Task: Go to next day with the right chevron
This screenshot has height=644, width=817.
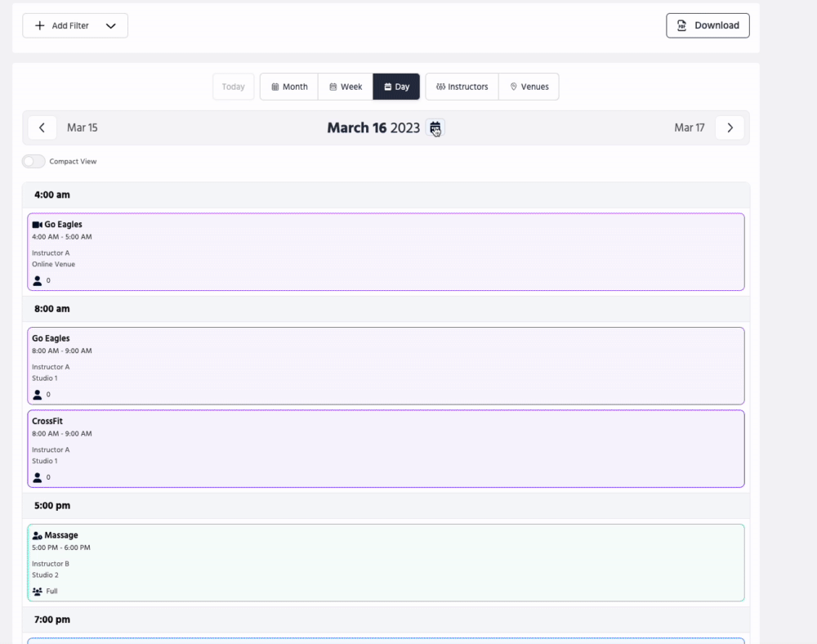Action: pos(730,127)
